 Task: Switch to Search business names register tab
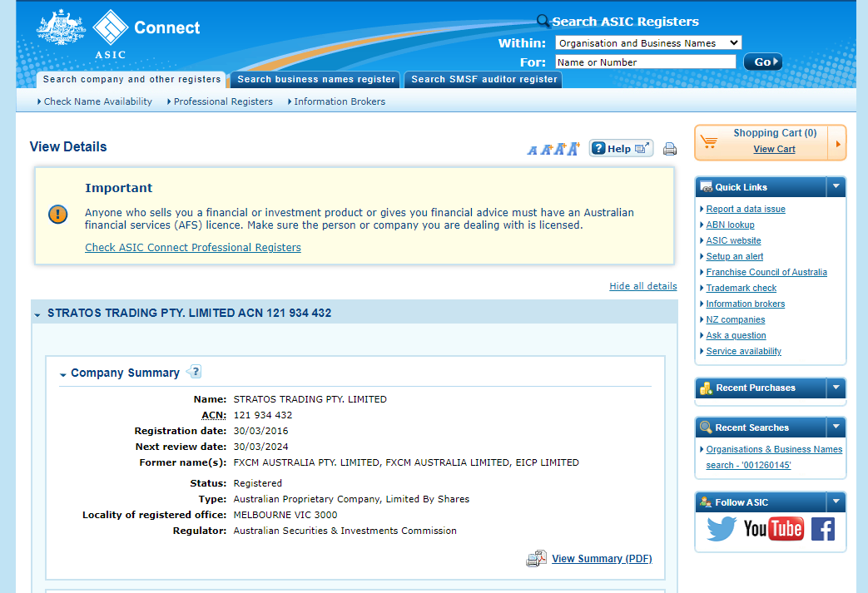point(315,80)
